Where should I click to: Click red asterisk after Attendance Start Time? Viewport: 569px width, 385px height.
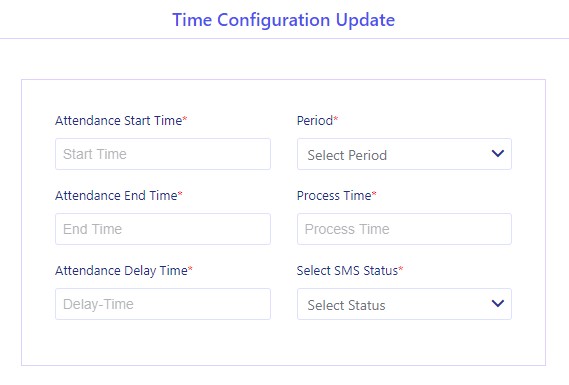pyautogui.click(x=185, y=118)
